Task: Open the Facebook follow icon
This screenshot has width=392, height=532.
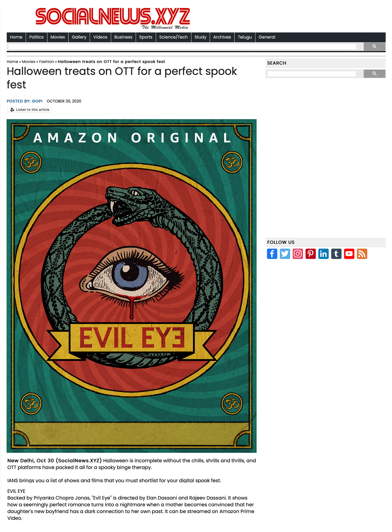Action: 272,254
